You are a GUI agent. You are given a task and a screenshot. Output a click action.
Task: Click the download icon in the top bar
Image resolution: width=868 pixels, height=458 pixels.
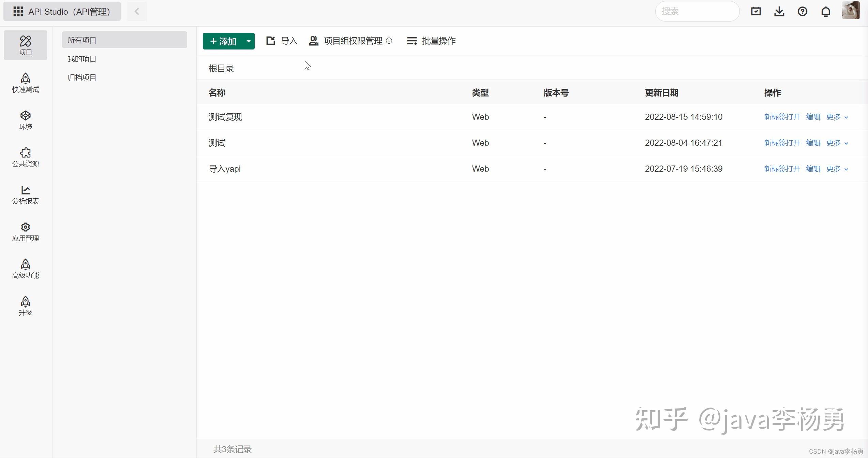779,12
